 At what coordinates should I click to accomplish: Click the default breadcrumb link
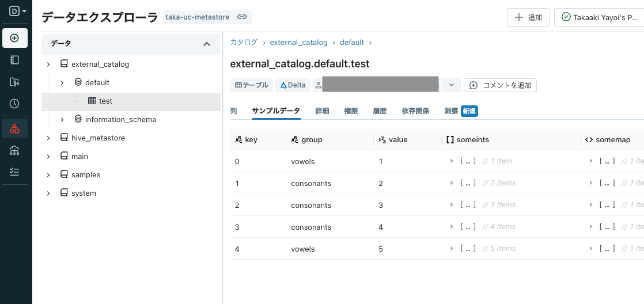pyautogui.click(x=351, y=42)
